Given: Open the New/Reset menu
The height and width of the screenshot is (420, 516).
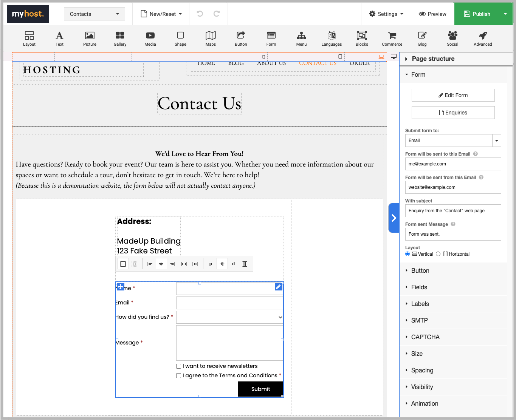Looking at the screenshot, I should pyautogui.click(x=161, y=14).
